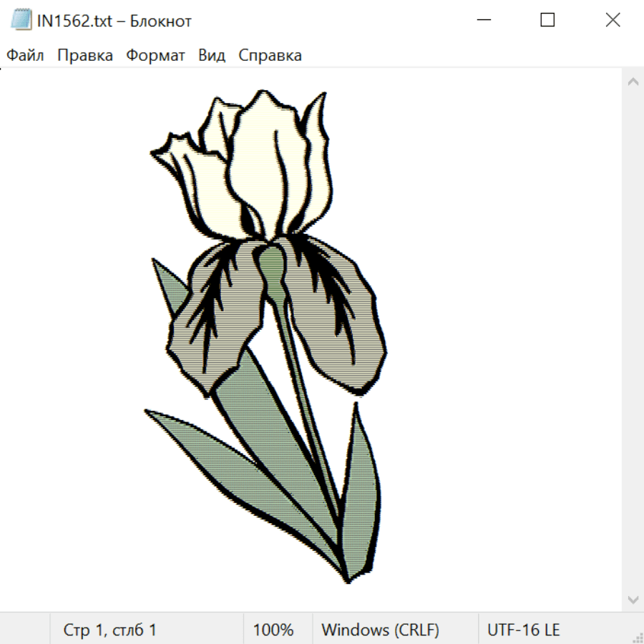Click the resize grip in bottom-right corner
This screenshot has width=644, height=644.
[x=637, y=637]
